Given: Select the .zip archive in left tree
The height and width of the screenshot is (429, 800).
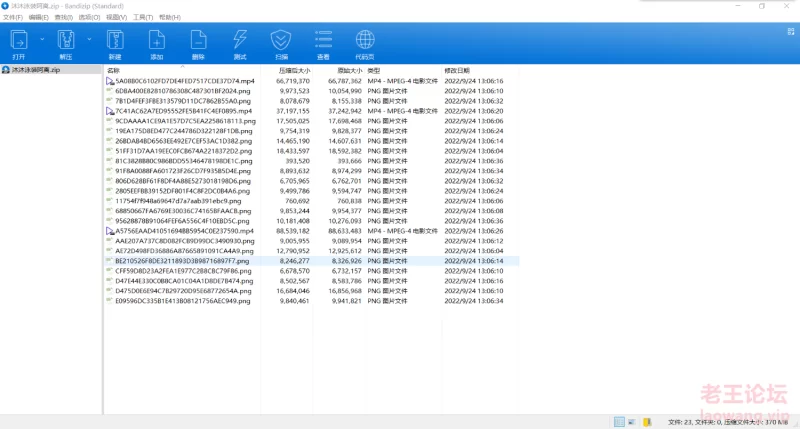Looking at the screenshot, I should click(36, 70).
